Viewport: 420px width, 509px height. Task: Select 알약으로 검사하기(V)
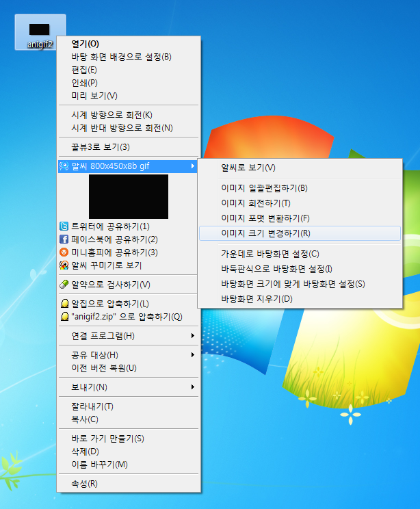(x=128, y=285)
